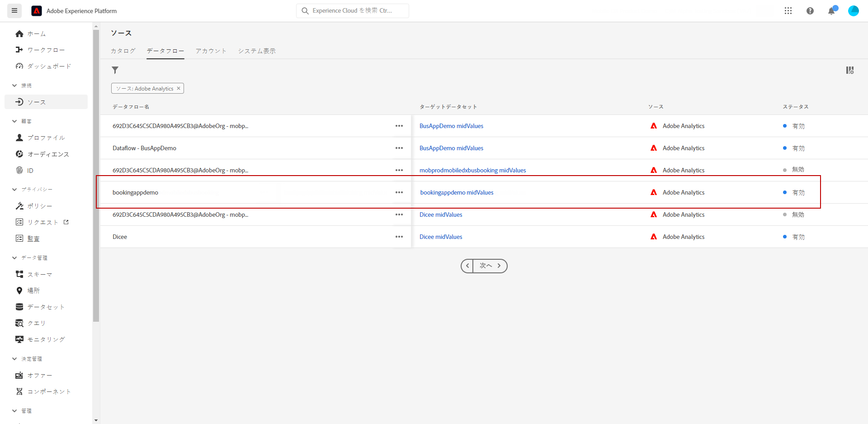
Task: Click the Experience Cloud search field
Action: click(x=353, y=11)
